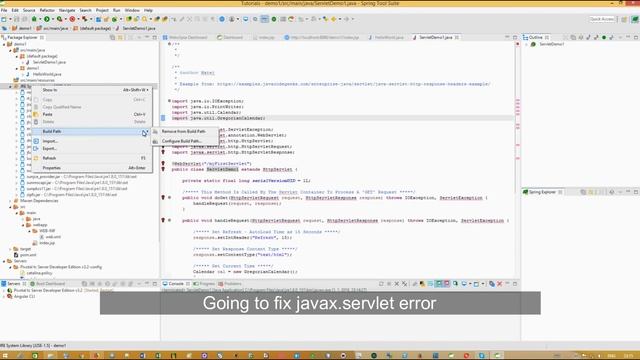The width and height of the screenshot is (640, 360).
Task: Open dropdown arrow next to Debug icon
Action: (40, 19)
